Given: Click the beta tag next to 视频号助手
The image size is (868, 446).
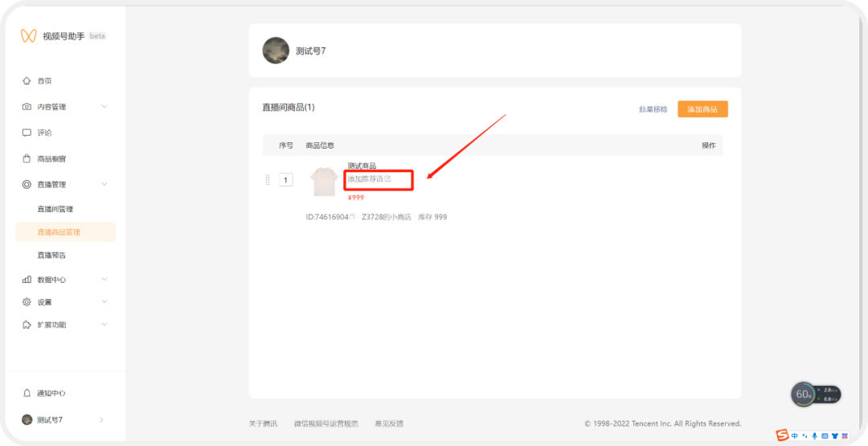Looking at the screenshot, I should coord(97,36).
